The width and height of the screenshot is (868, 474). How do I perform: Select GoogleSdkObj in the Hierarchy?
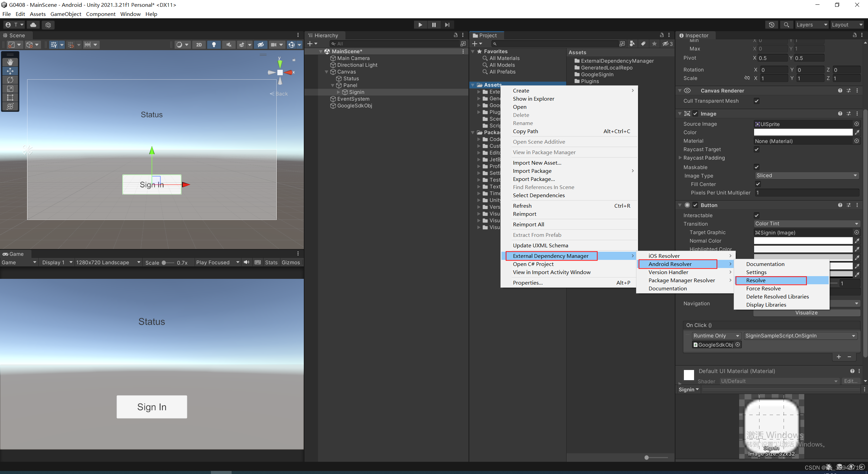coord(354,106)
